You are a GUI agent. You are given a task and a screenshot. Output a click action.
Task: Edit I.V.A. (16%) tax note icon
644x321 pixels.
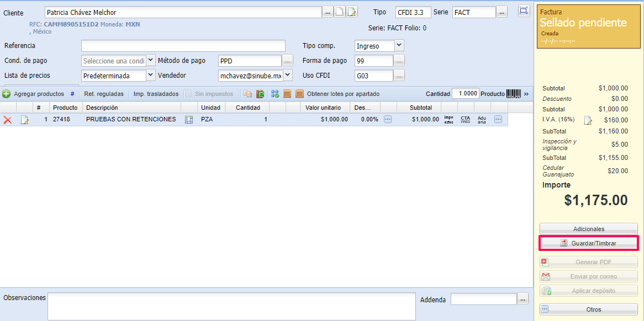click(588, 120)
